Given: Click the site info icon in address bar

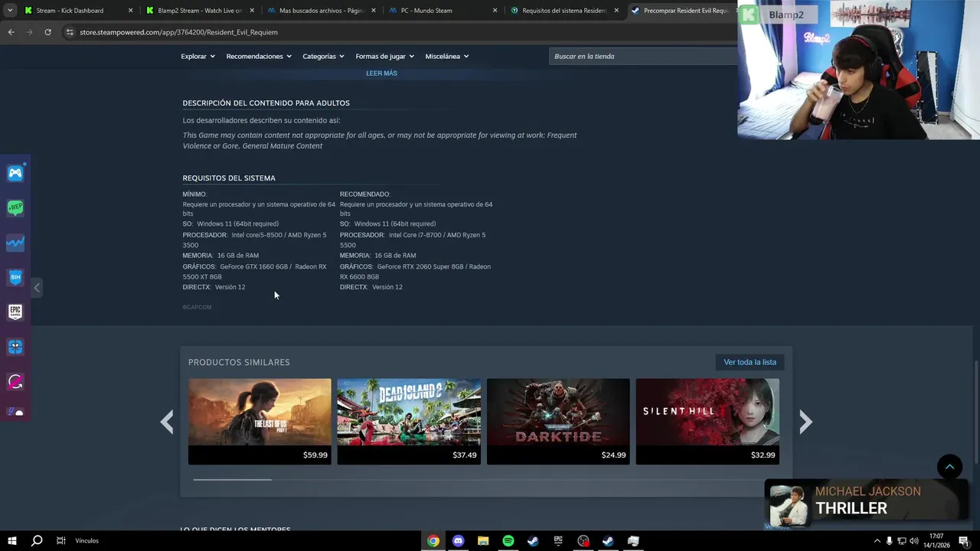Looking at the screenshot, I should pos(70,32).
